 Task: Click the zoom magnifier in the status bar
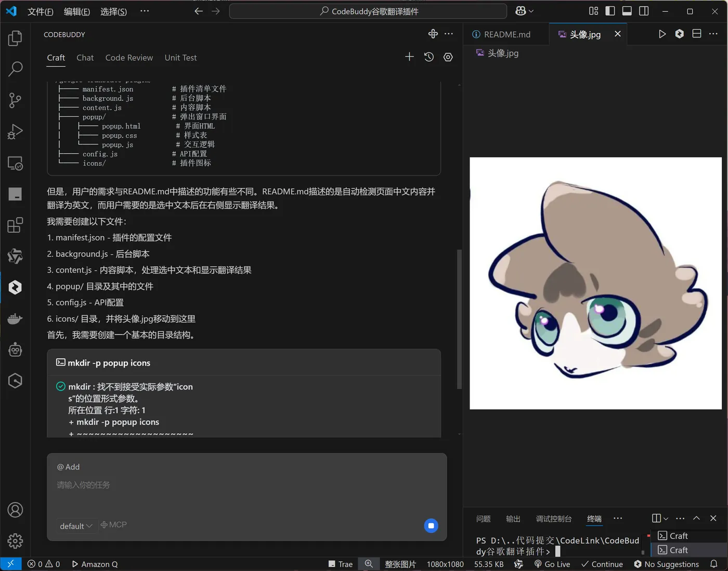point(369,564)
